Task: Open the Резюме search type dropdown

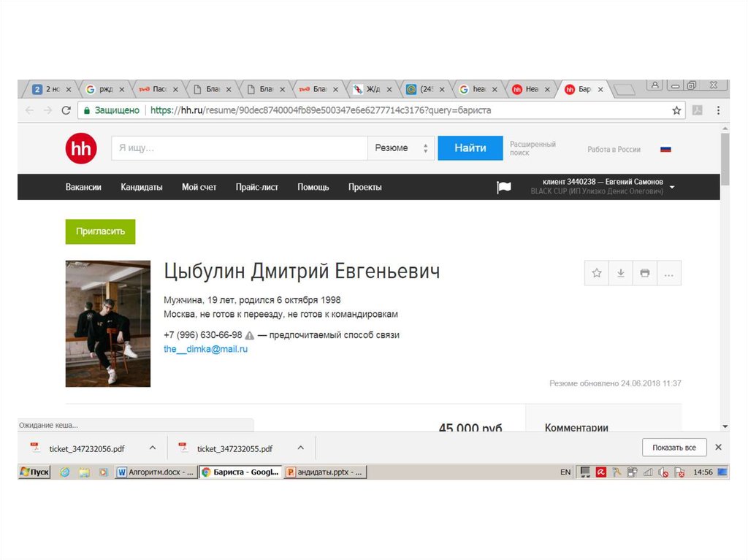Action: (401, 148)
